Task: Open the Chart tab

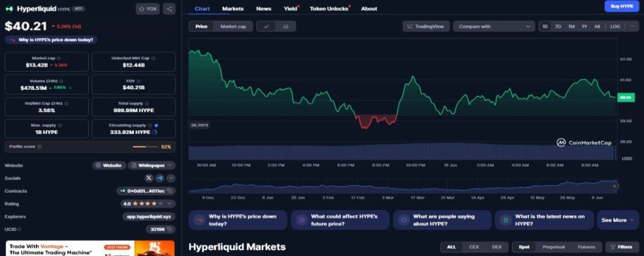Action: point(202,9)
